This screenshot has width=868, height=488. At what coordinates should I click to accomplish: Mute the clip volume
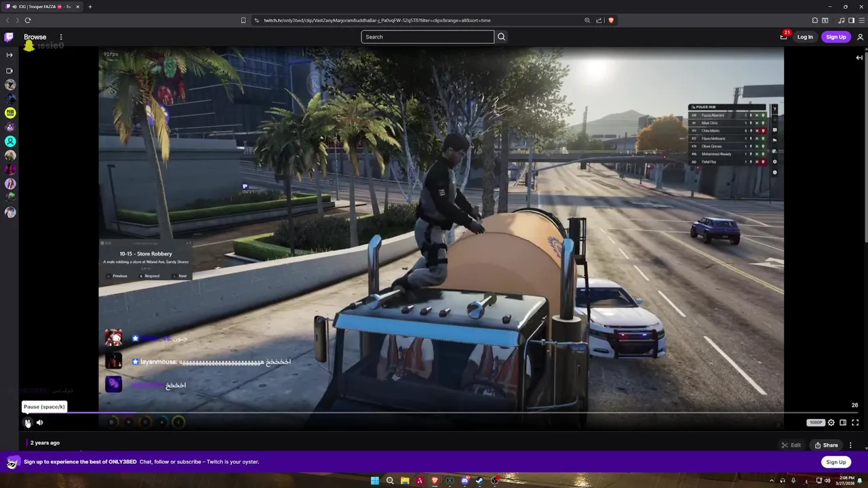pos(40,422)
